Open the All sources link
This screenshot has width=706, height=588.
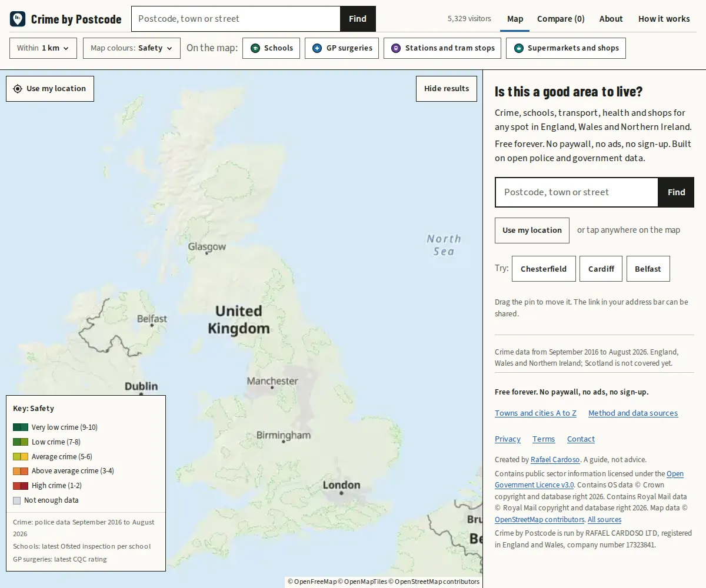point(604,520)
